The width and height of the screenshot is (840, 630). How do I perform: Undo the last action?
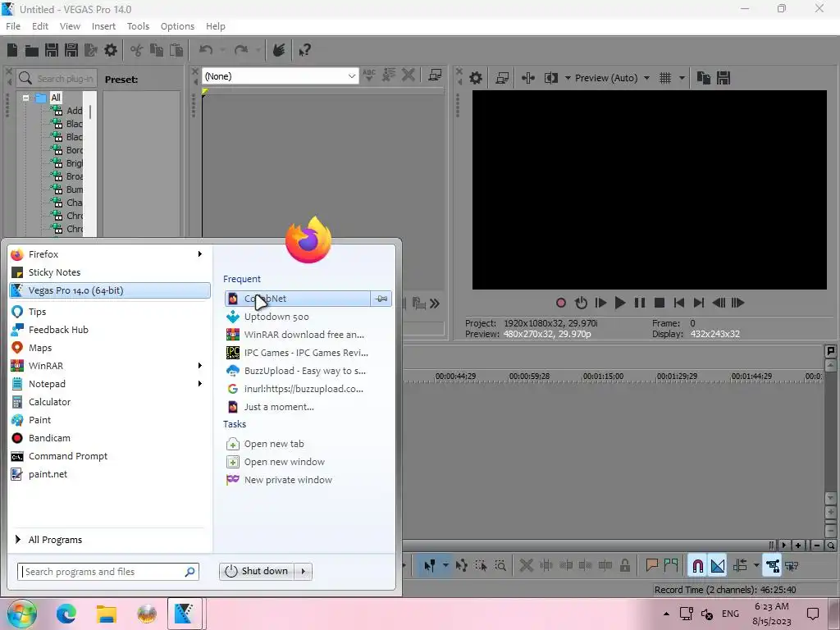click(x=206, y=50)
